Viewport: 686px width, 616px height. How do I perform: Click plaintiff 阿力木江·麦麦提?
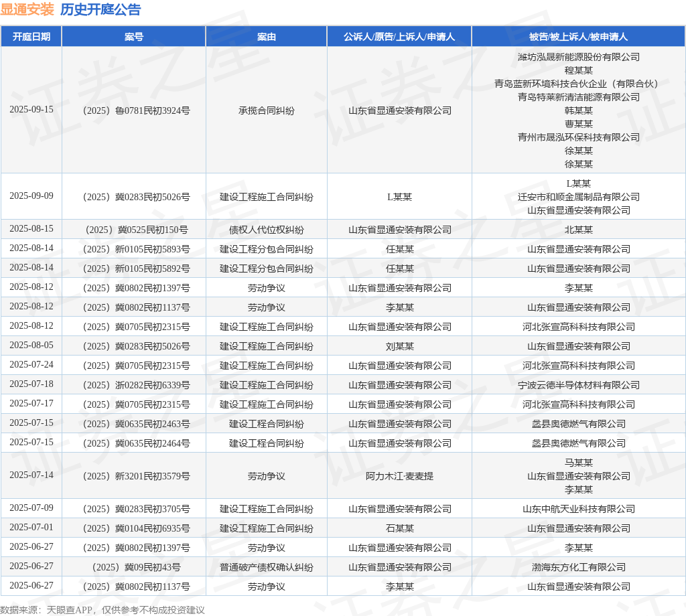399,477
